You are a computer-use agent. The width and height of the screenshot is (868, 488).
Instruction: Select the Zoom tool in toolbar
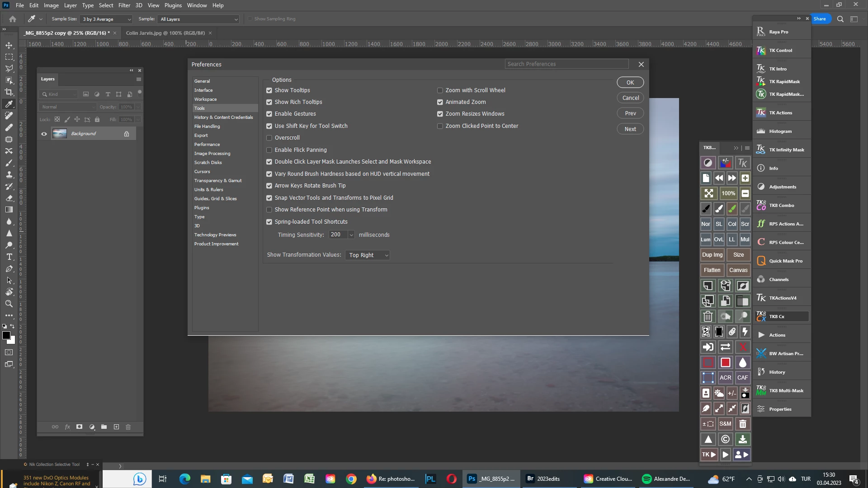9,304
